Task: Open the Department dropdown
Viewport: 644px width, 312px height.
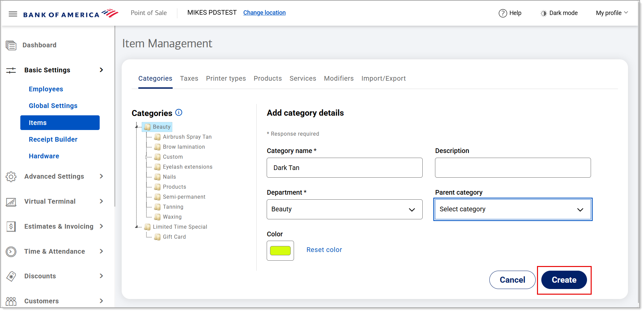Action: click(x=345, y=209)
